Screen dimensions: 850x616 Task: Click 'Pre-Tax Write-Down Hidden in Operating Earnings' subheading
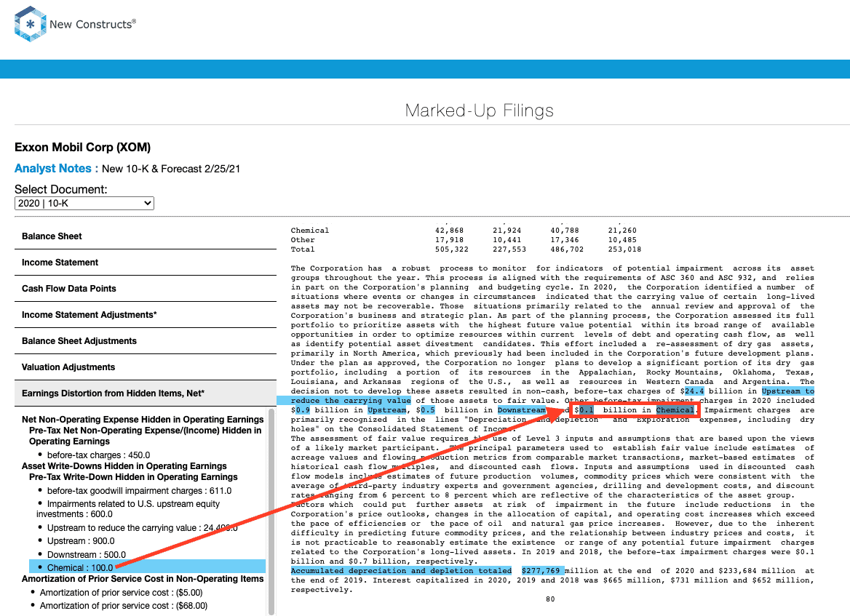pyautogui.click(x=133, y=477)
